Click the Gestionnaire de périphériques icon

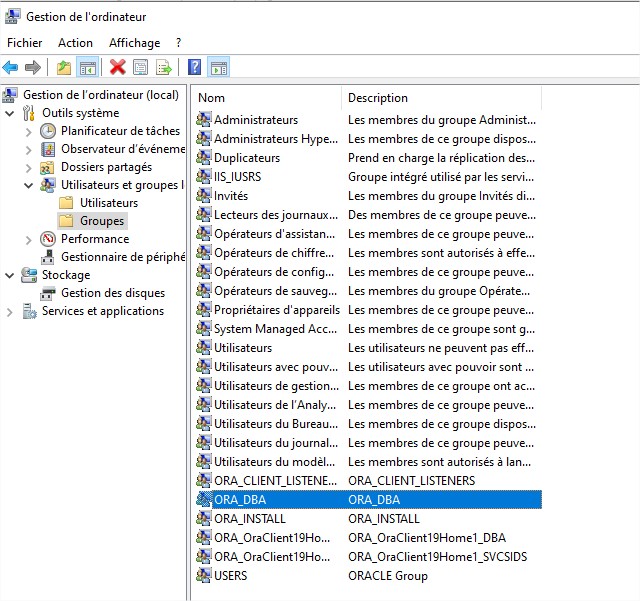[48, 257]
